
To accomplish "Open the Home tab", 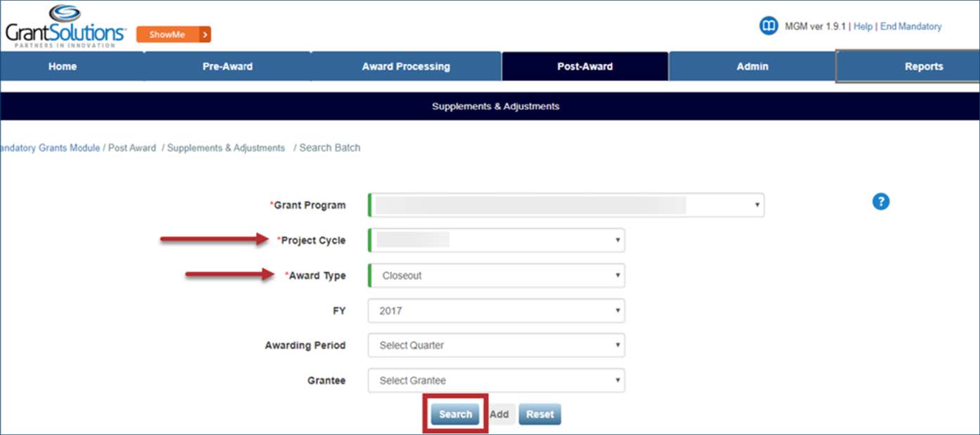I will 63,67.
